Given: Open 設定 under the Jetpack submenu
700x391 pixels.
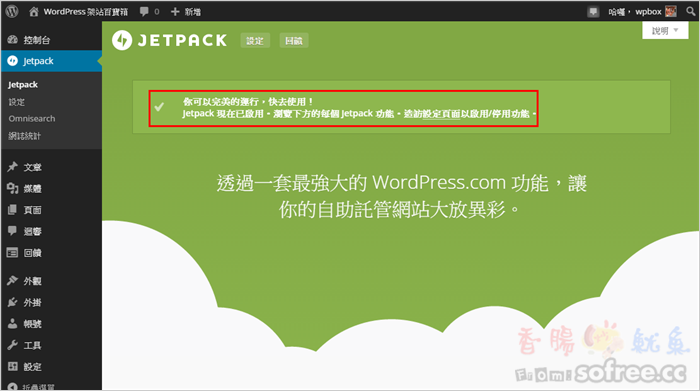Looking at the screenshot, I should coord(17,102).
